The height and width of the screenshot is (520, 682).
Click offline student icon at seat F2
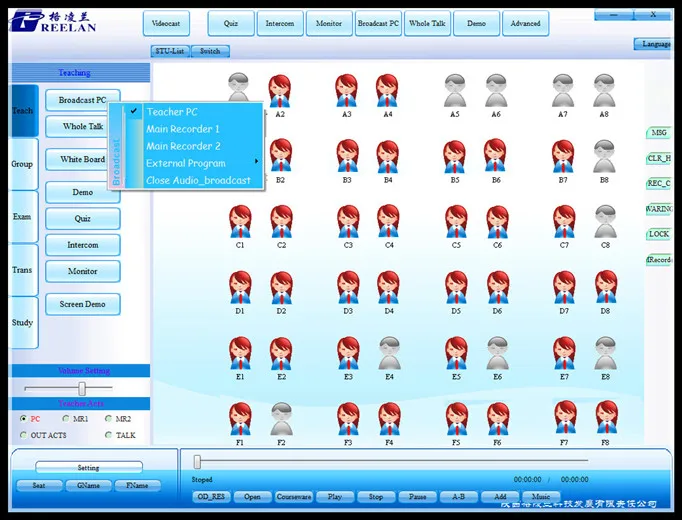281,418
